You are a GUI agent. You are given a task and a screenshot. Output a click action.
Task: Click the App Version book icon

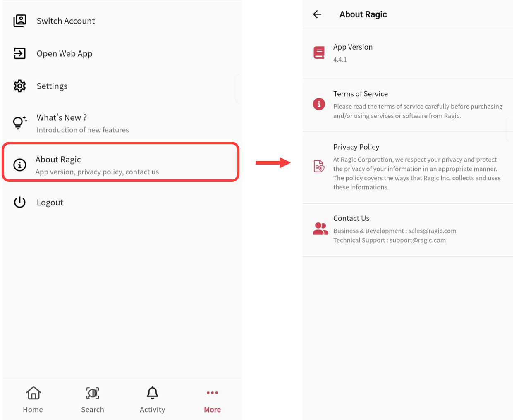tap(319, 52)
